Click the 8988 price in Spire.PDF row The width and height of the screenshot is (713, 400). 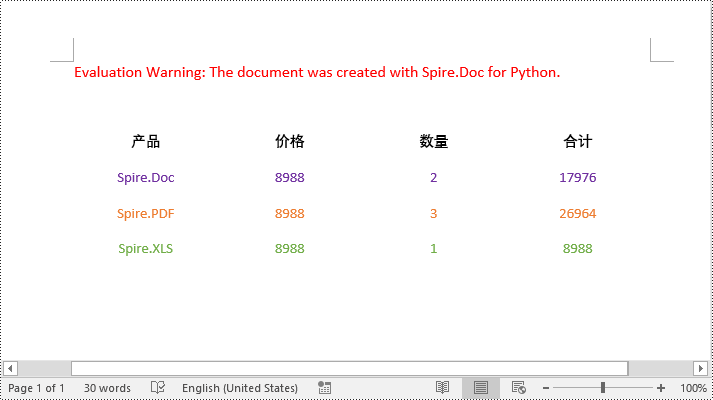290,214
